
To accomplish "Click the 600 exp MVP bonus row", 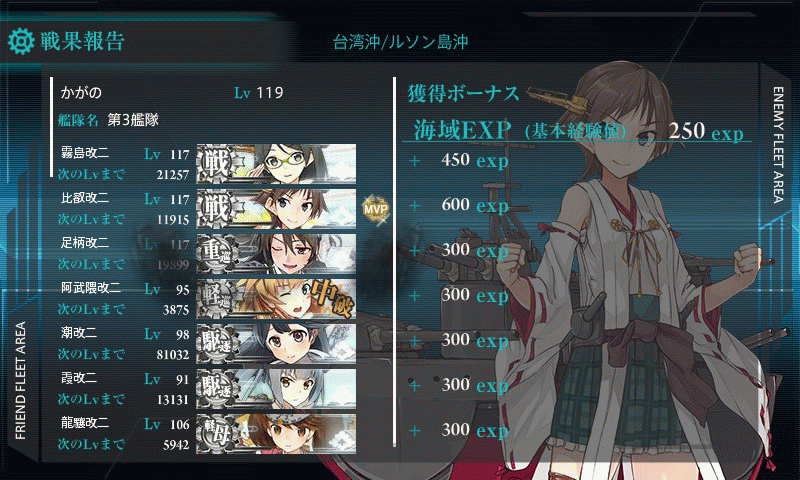I will point(459,205).
